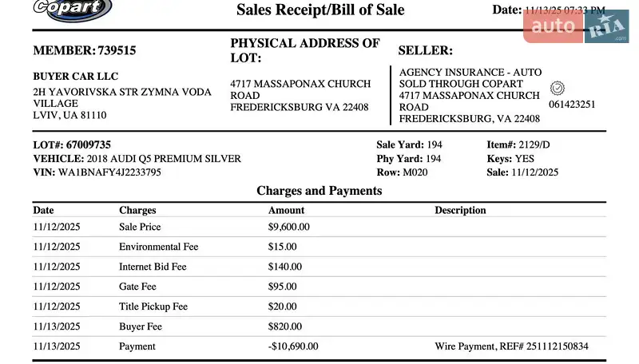
Task: Select the Sales Receipt/Bill of Sale title
Action: [320, 10]
